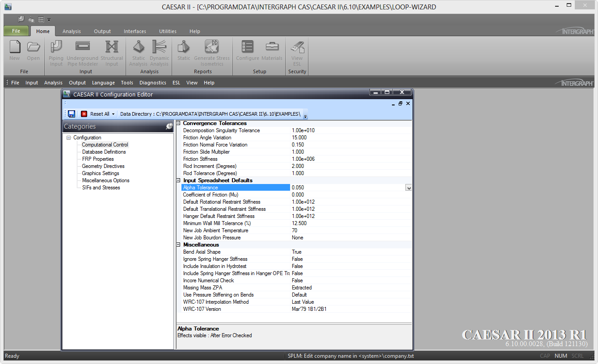Select the Missing Mass ZPA row
This screenshot has width=598, height=364.
tap(296, 288)
